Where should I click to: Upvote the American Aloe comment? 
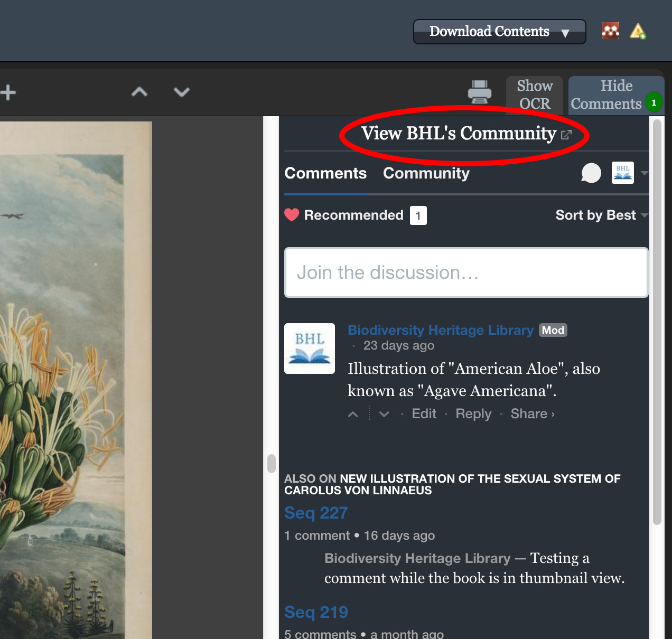coord(353,415)
